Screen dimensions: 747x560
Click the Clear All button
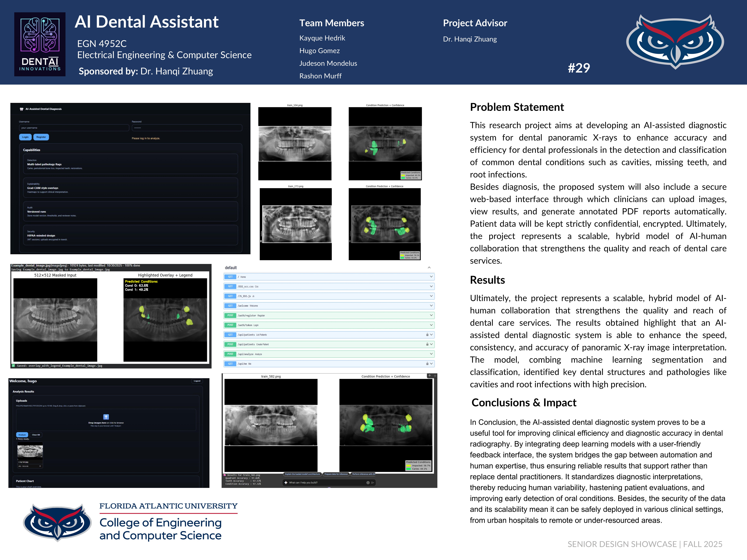coord(36,435)
